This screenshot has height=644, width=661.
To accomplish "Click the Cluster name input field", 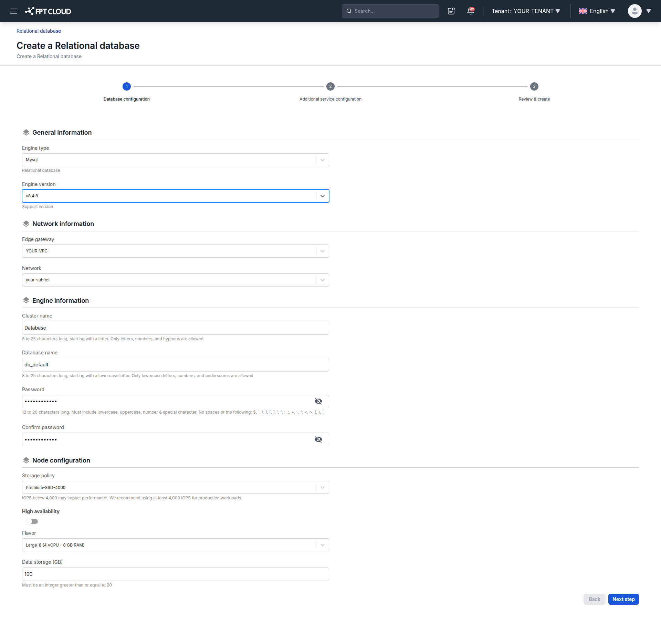I will (x=176, y=328).
